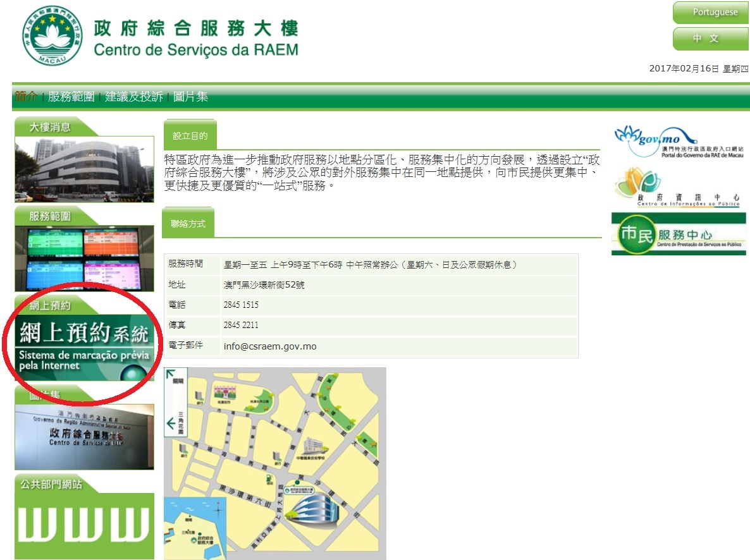Visit the gov.mo portal logo link

[x=679, y=142]
